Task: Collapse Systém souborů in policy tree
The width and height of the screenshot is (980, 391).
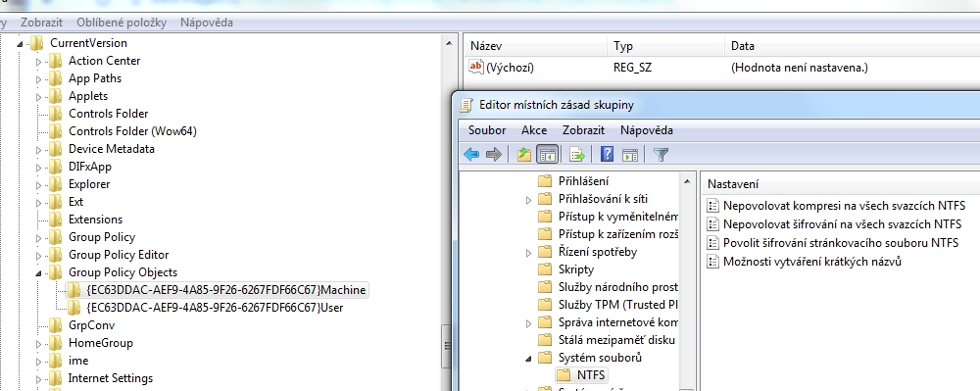Action: [528, 359]
